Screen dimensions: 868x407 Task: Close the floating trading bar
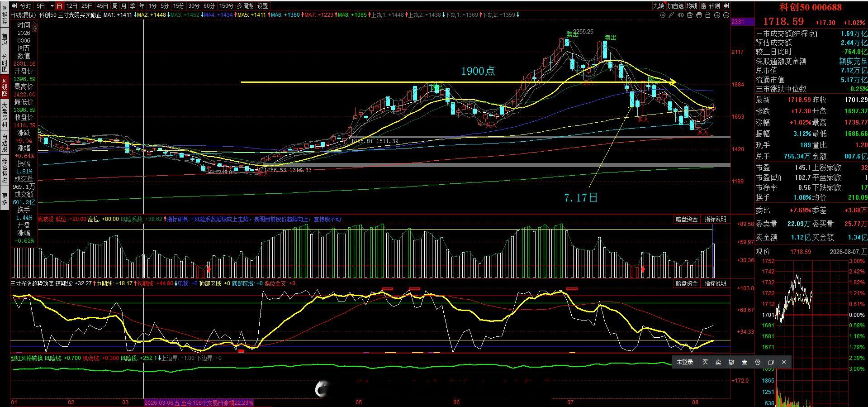click(x=784, y=362)
